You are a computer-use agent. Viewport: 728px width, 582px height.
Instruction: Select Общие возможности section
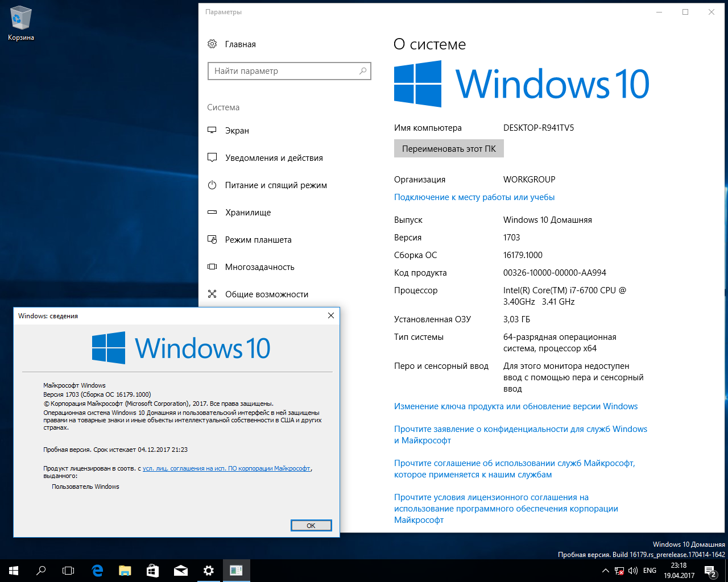tap(267, 294)
